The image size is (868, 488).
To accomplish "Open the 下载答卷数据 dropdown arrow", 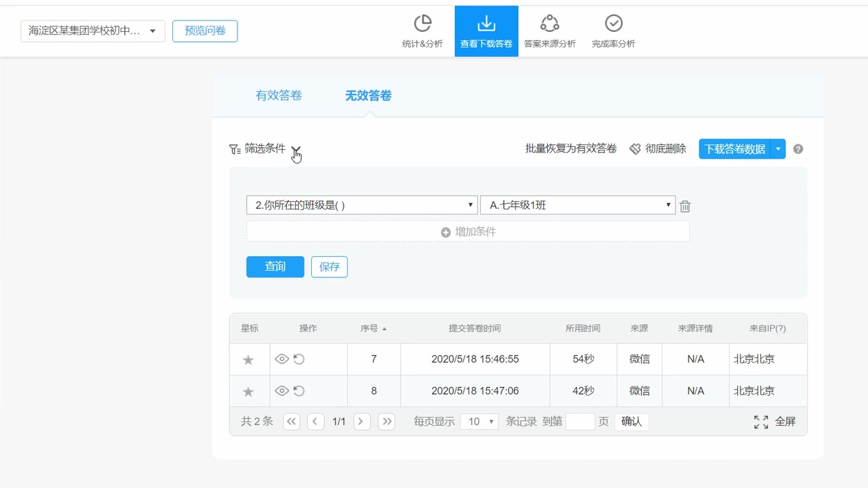I will click(x=778, y=149).
